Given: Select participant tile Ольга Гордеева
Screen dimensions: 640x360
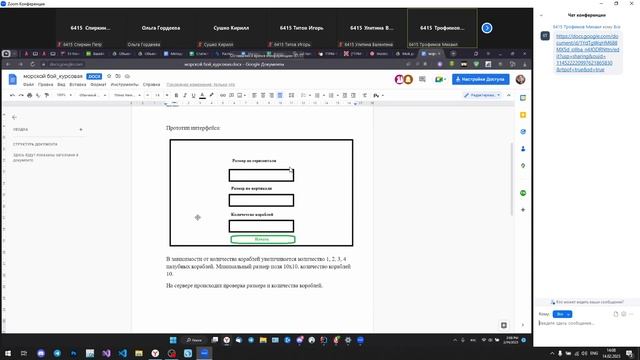Looking at the screenshot, I should pyautogui.click(x=161, y=28).
